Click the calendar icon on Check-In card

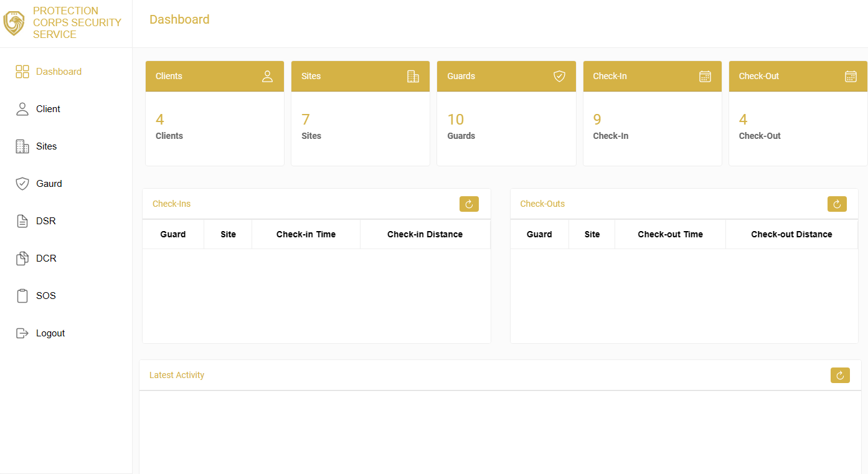coord(705,76)
